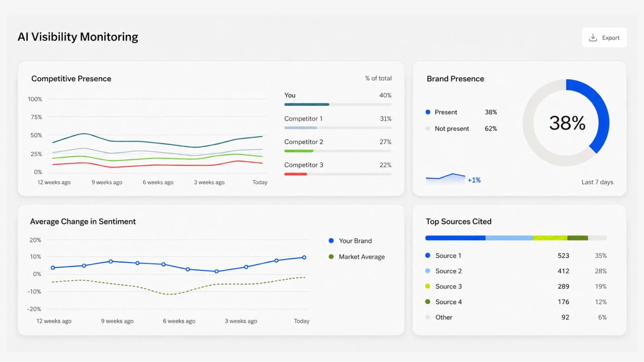Viewport: 644px width, 362px height.
Task: Click the '412' count for Source 2
Action: coord(563,271)
